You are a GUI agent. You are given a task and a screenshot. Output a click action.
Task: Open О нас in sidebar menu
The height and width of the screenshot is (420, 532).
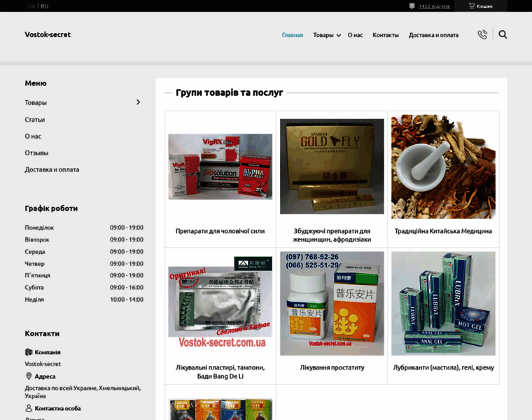click(33, 136)
